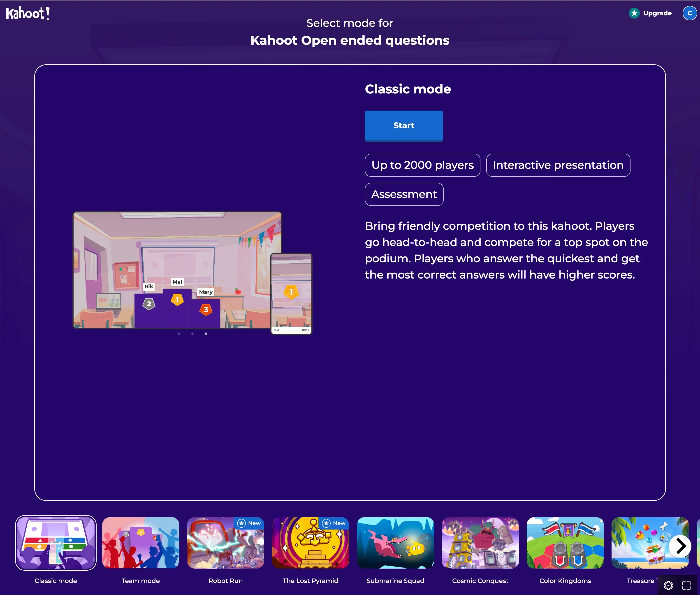The width and height of the screenshot is (700, 595).
Task: Click the Assessment tag
Action: coord(404,194)
